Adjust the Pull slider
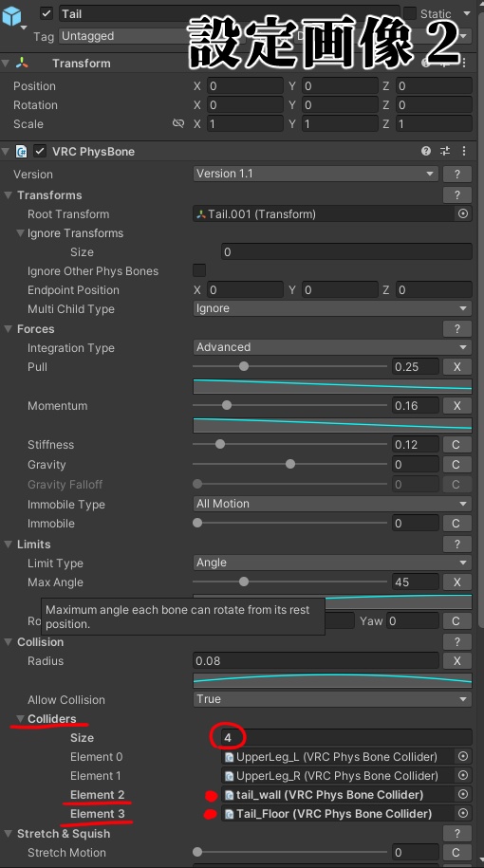 (x=289, y=366)
